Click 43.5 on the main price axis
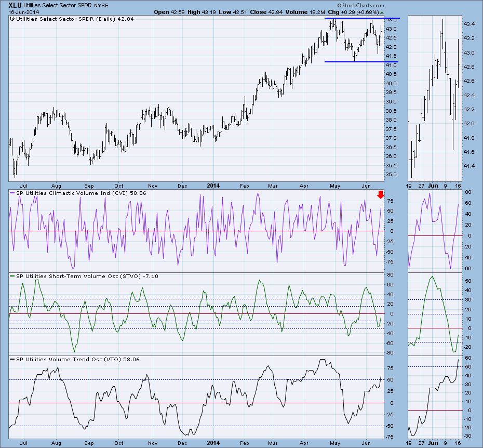Viewport: 483px width, 448px height. pyautogui.click(x=391, y=20)
